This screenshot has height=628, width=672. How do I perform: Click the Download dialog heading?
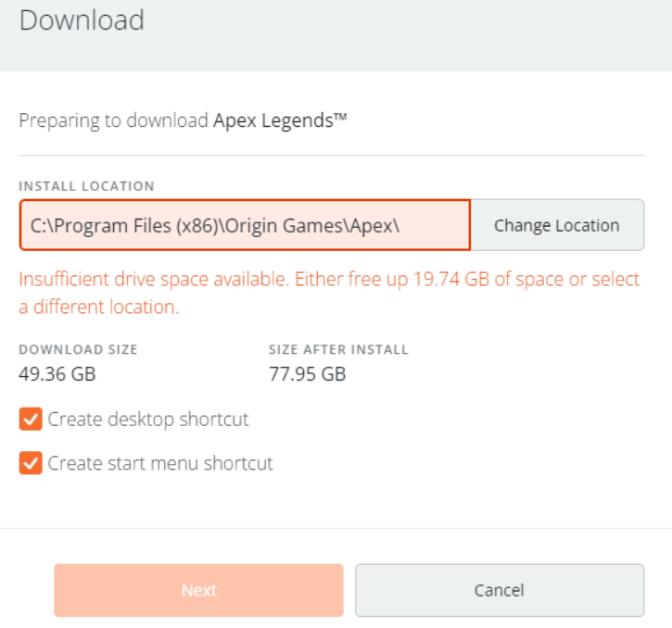[x=82, y=20]
